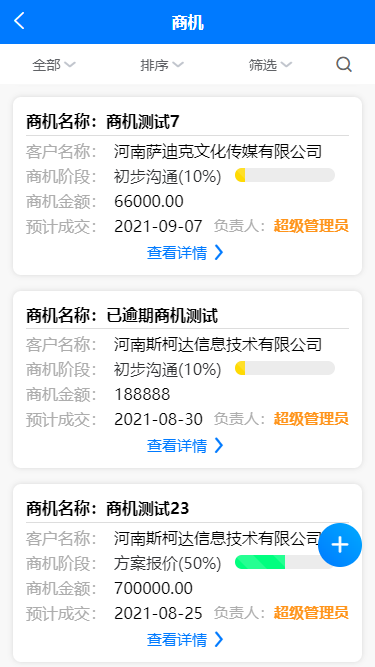Select 超级管理员 owner in 商机测试7 card

[x=311, y=226]
